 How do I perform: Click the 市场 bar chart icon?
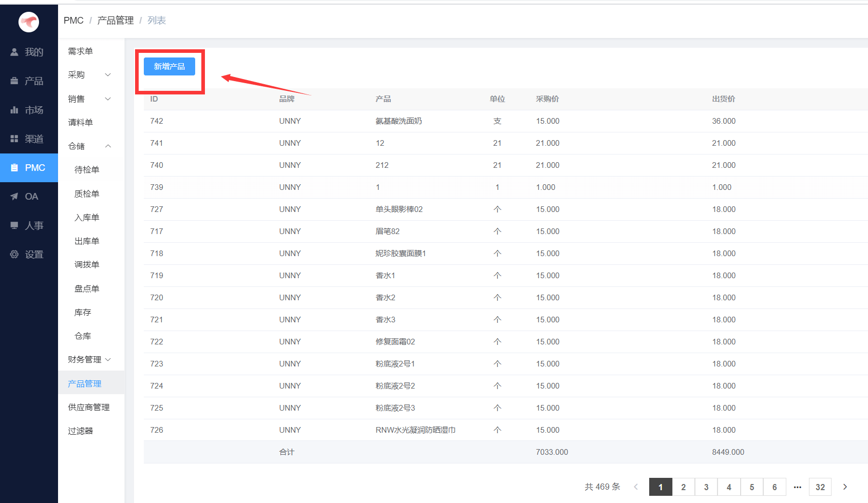pyautogui.click(x=14, y=110)
